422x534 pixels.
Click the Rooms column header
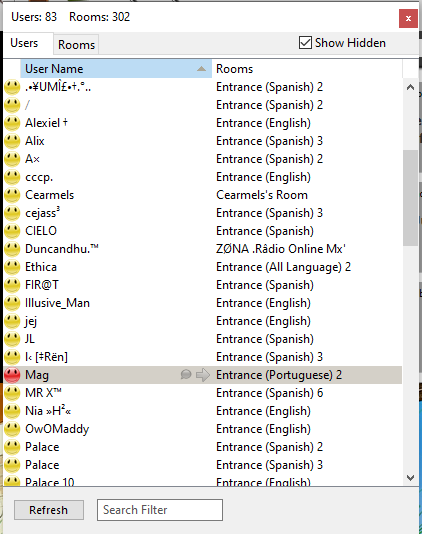click(x=307, y=69)
